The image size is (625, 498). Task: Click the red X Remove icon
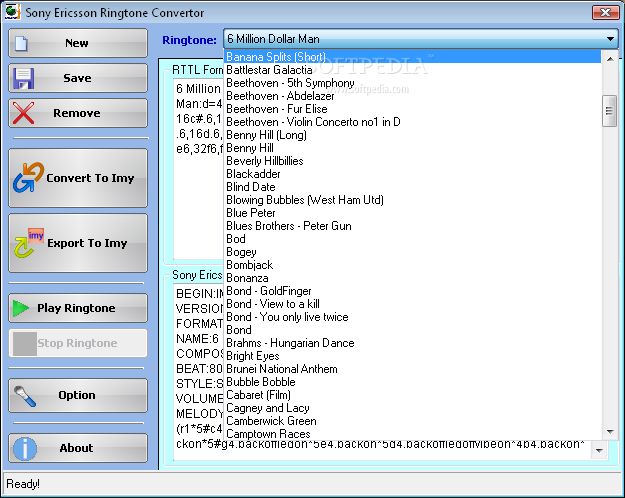[x=24, y=113]
